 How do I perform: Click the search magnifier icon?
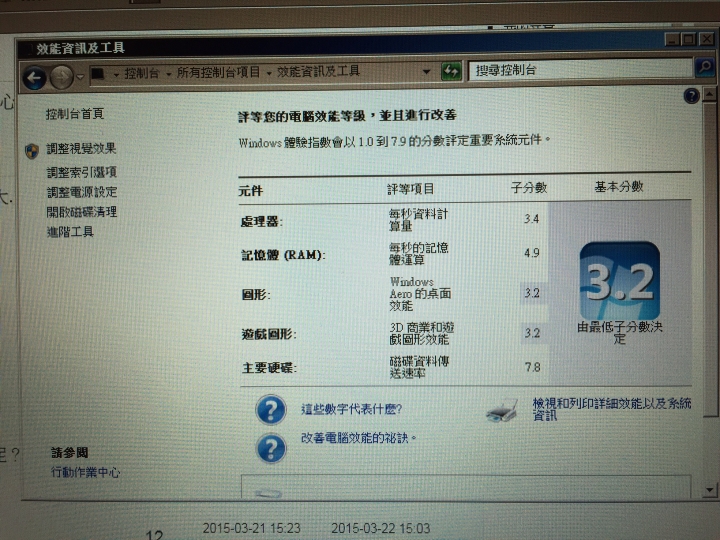tap(704, 68)
